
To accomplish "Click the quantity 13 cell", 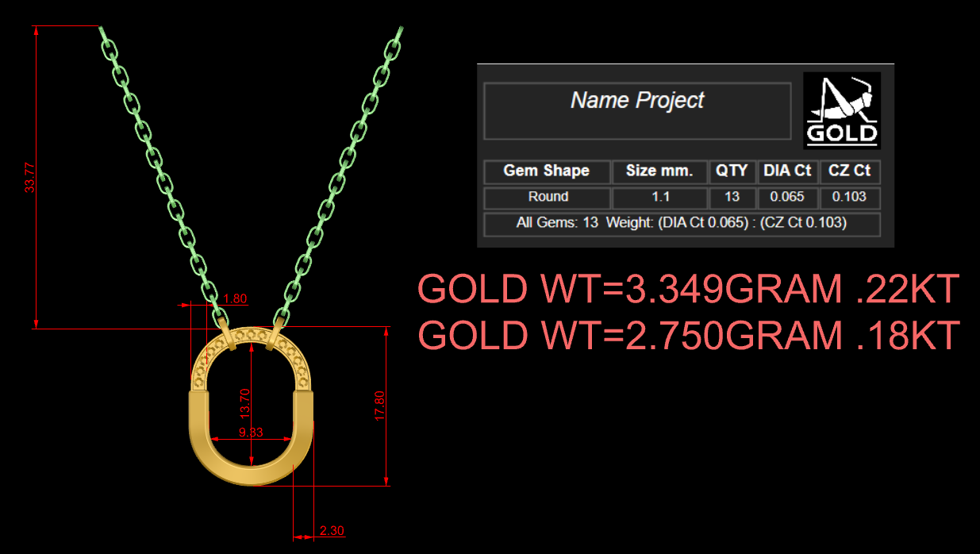I will point(732,198).
